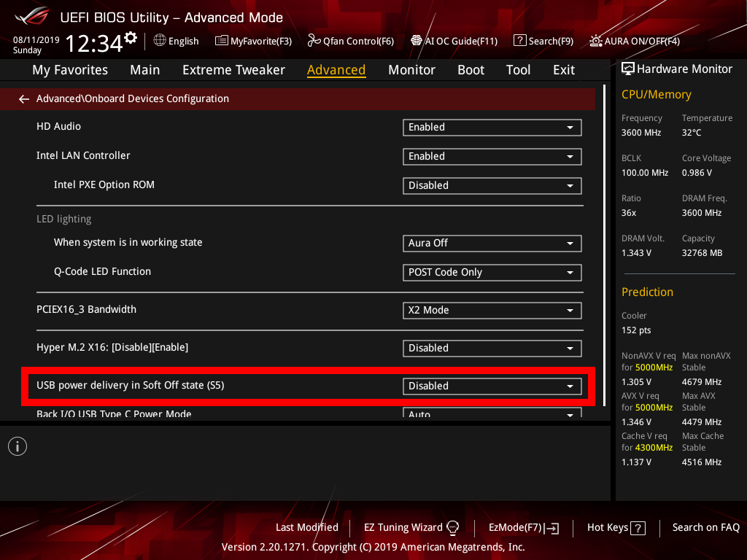Click the Hyper M.2 X16 label
Screen dimensions: 747x560
112,348
